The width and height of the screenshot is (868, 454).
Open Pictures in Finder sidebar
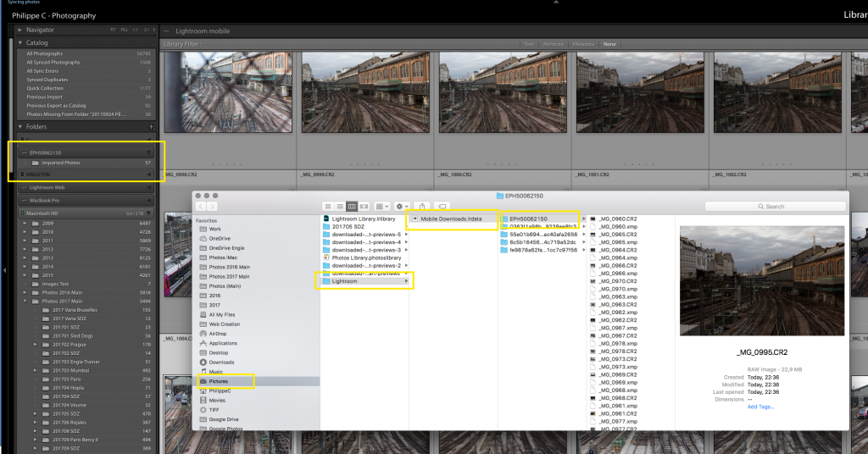(x=218, y=381)
